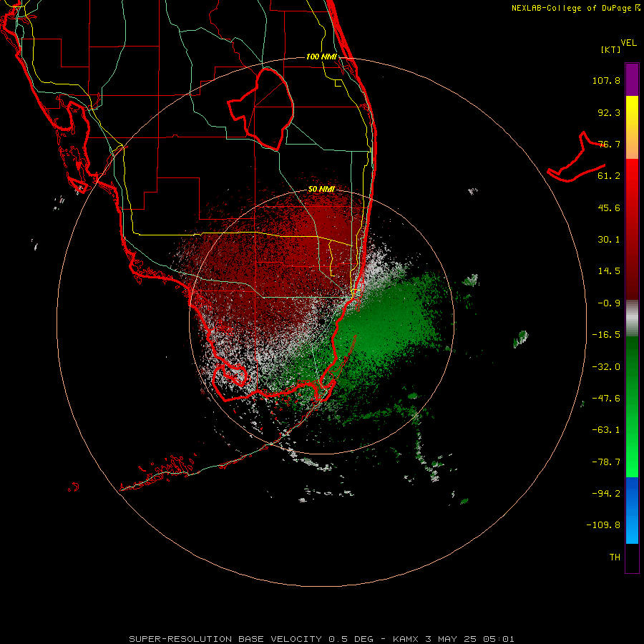The width and height of the screenshot is (644, 644).
Task: Pick the gray near-zero segment of the scale
Action: pos(632,318)
